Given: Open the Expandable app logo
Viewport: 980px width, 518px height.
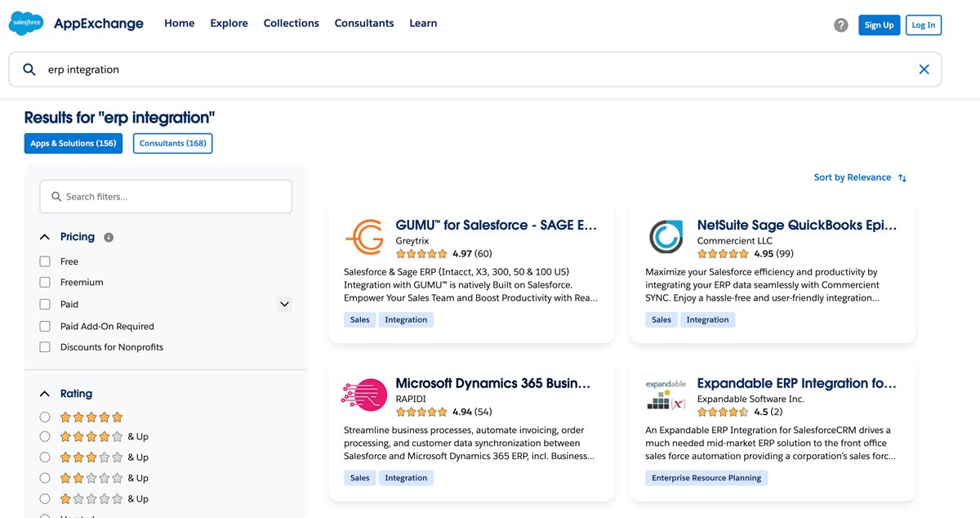Looking at the screenshot, I should pos(666,395).
